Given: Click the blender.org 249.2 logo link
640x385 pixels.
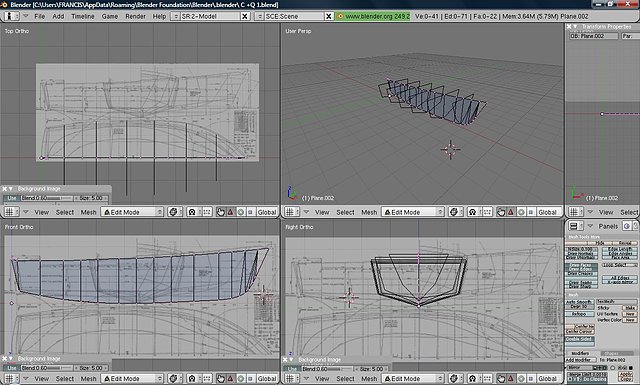Looking at the screenshot, I should click(373, 16).
